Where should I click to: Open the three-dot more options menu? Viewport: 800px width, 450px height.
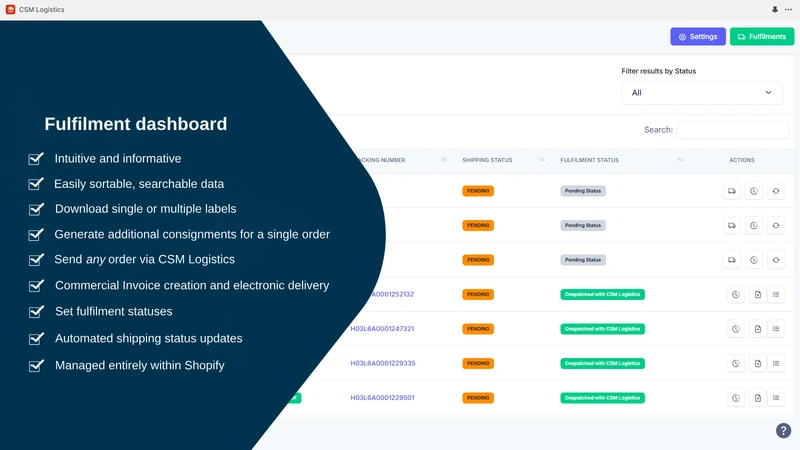(788, 10)
